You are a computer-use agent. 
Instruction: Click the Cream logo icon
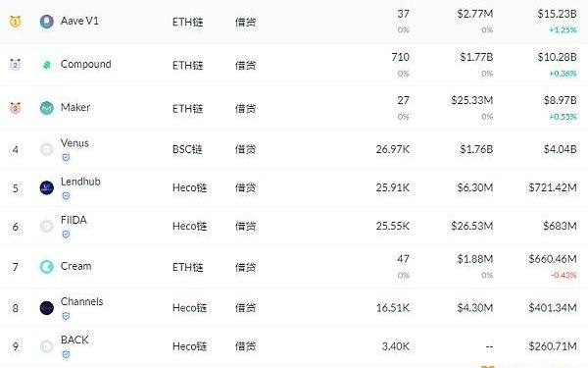tap(46, 267)
